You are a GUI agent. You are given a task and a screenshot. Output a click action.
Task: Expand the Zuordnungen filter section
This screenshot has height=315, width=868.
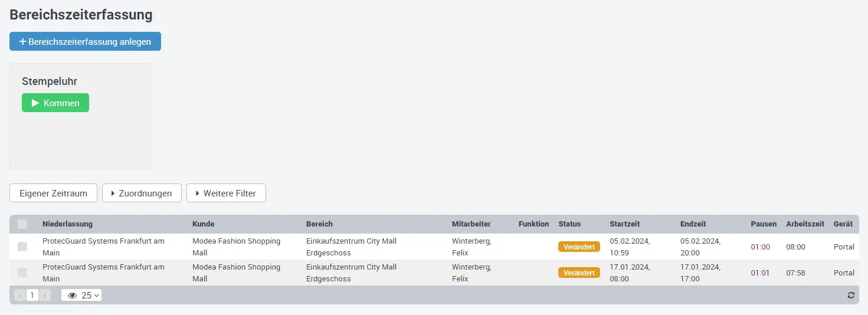[x=142, y=193]
